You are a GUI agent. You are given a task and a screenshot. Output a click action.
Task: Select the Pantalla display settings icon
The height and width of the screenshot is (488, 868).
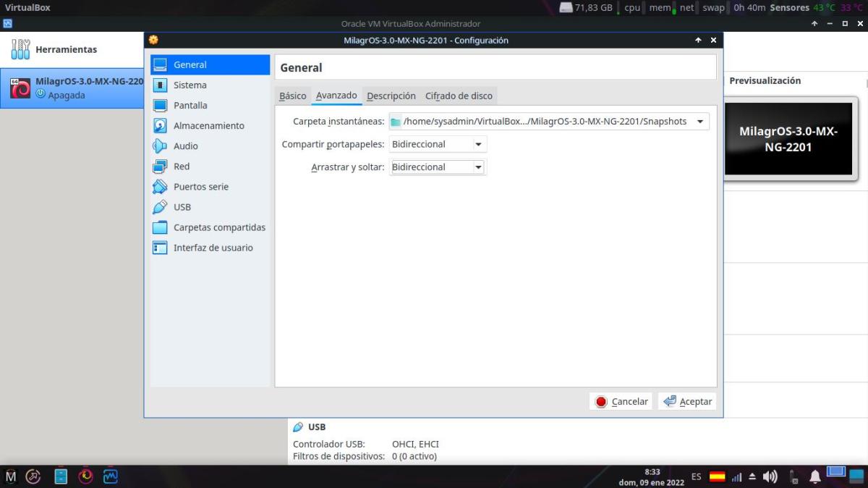pyautogui.click(x=160, y=106)
